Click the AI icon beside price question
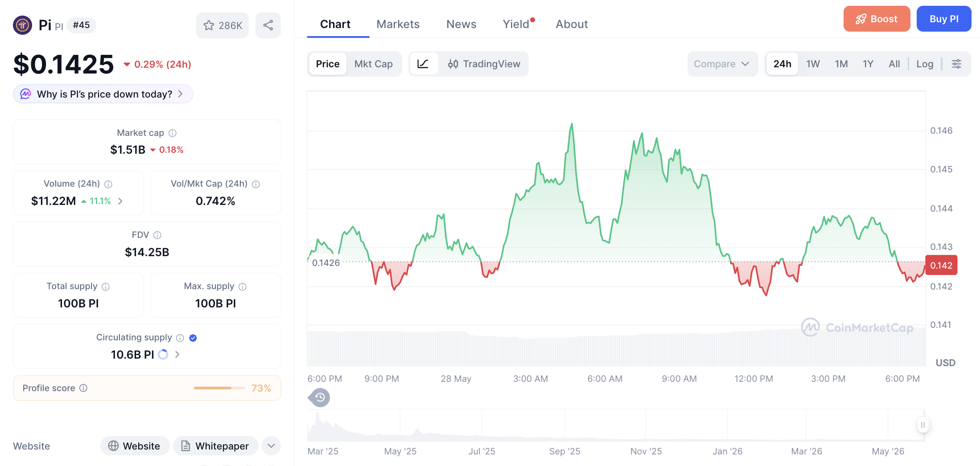 [25, 94]
